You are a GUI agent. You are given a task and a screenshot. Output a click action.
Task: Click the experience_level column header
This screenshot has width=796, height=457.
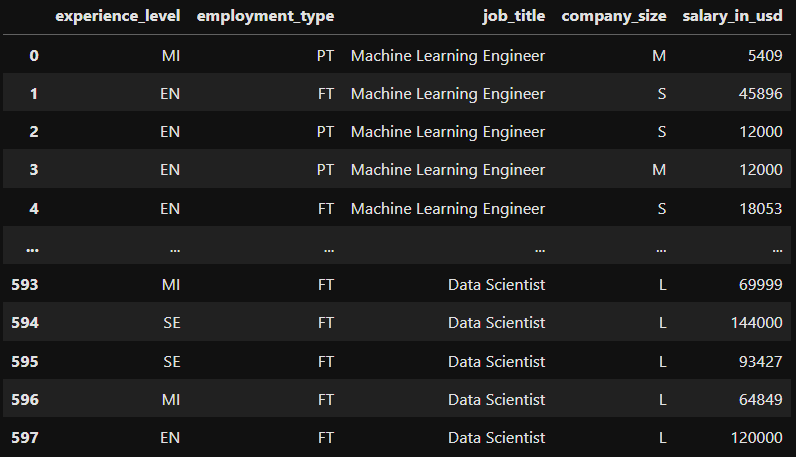[118, 17]
